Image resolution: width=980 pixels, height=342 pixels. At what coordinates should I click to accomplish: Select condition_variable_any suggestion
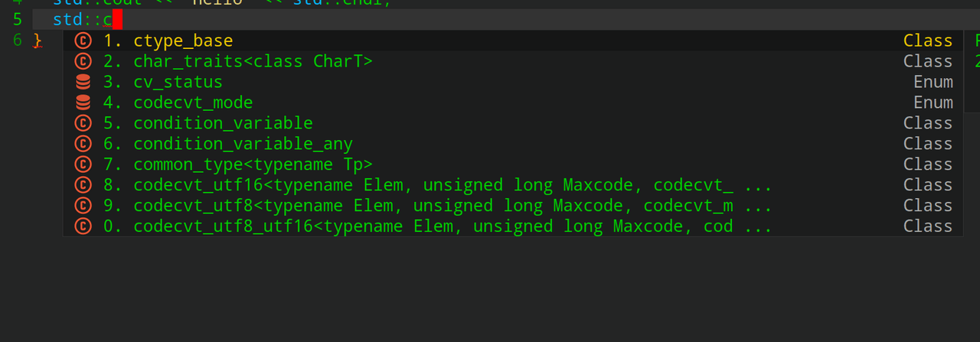pos(513,144)
